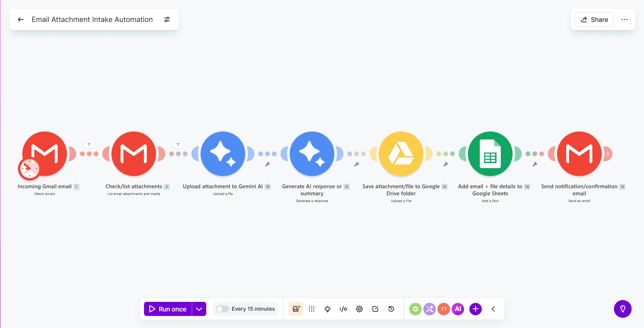The image size is (644, 328).
Task: Open the clock schedule trigger badge
Action: tap(29, 169)
